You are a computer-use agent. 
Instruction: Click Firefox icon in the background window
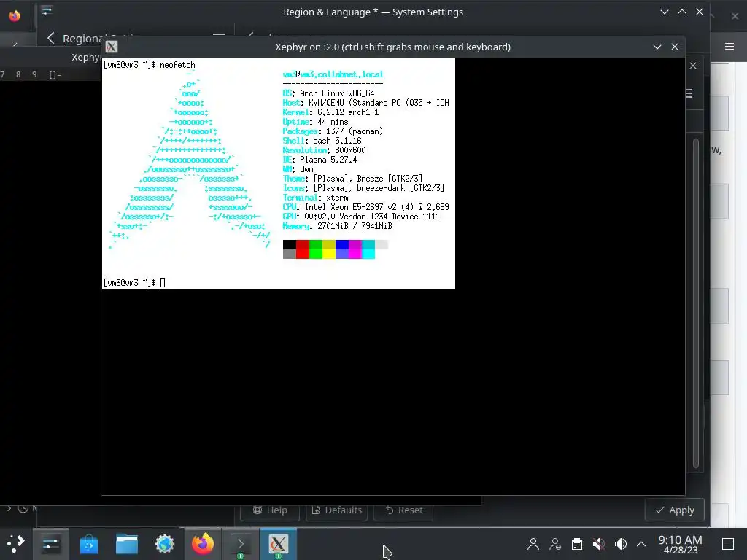[15, 16]
